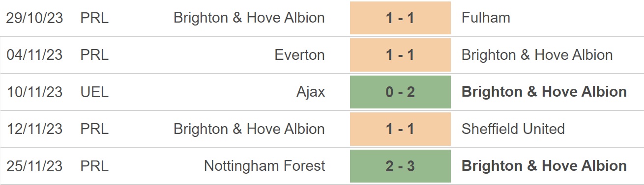Click the 1 - 1 score against Fulham
The width and height of the screenshot is (644, 185).
[400, 18]
